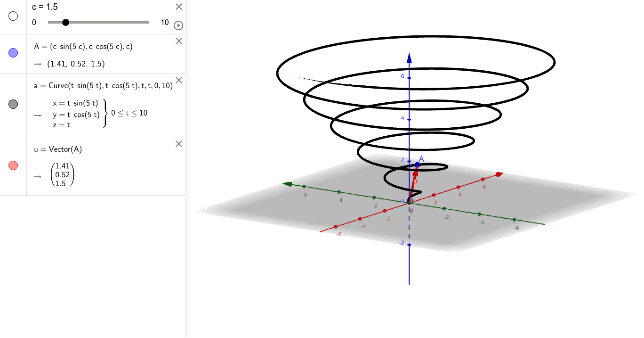
Task: Edit the c = 1.5 label
Action: pos(45,8)
